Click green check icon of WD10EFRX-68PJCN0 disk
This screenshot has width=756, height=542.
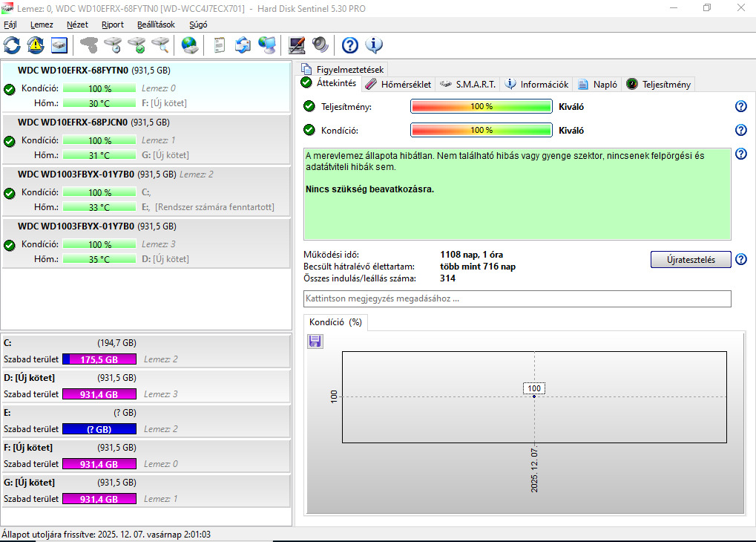pos(10,141)
